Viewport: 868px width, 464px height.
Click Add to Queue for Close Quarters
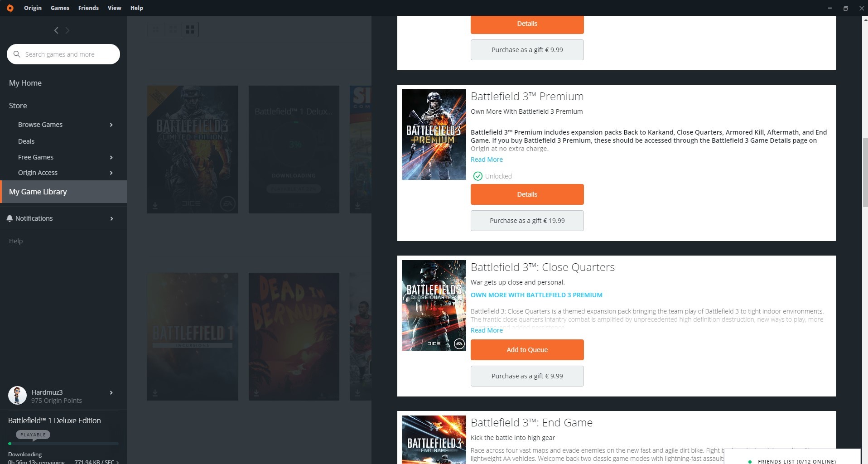[x=527, y=350]
